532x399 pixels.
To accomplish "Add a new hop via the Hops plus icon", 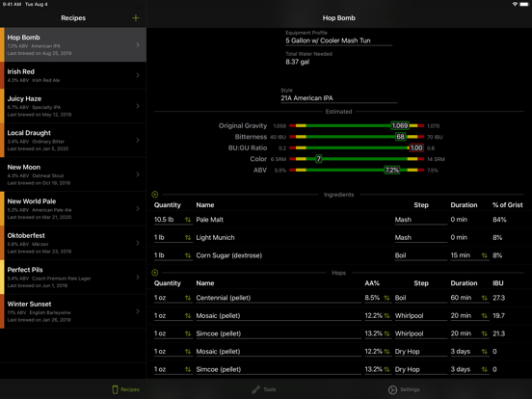I will (155, 273).
